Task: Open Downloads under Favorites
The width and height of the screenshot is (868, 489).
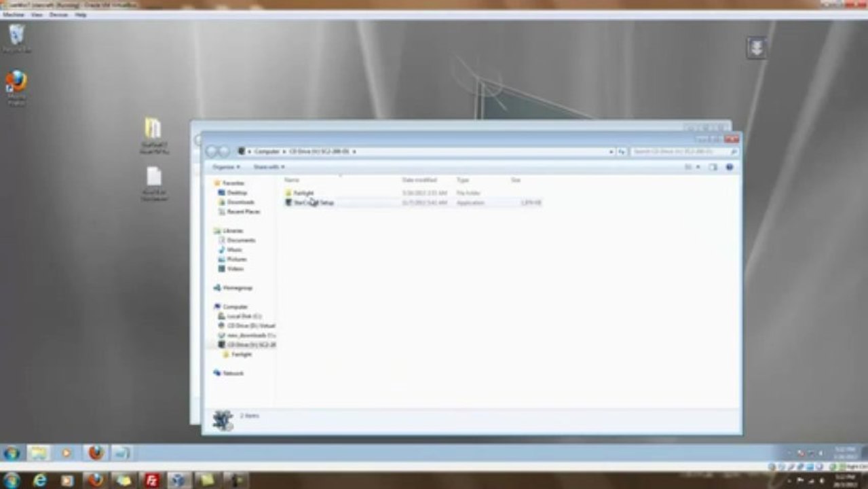Action: (235, 202)
